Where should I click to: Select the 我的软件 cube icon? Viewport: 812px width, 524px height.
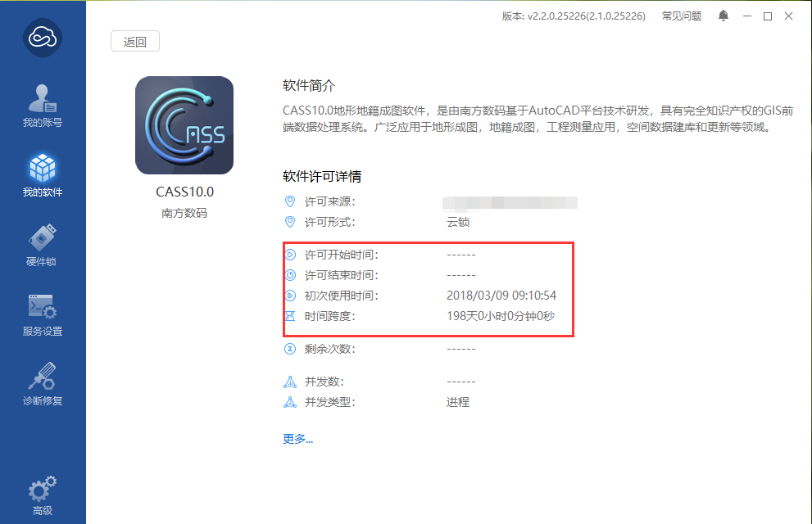43,168
